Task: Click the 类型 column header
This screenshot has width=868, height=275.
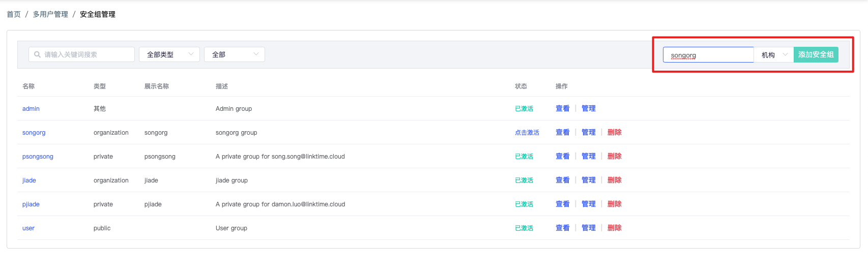Action: (x=100, y=86)
